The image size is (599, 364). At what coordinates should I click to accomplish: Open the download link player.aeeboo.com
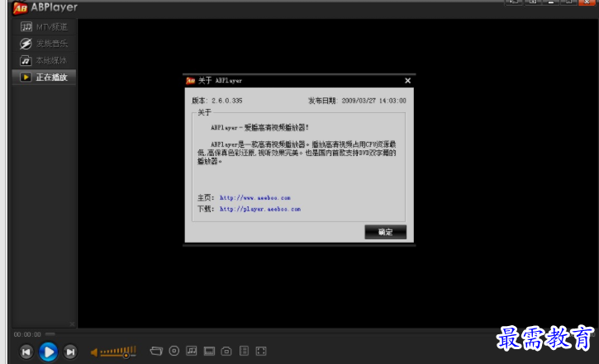pyautogui.click(x=259, y=210)
